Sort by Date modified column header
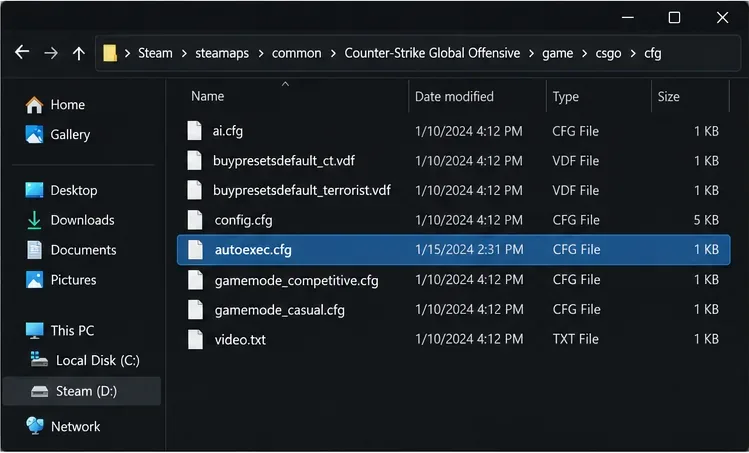Image resolution: width=749 pixels, height=453 pixels. tap(454, 97)
